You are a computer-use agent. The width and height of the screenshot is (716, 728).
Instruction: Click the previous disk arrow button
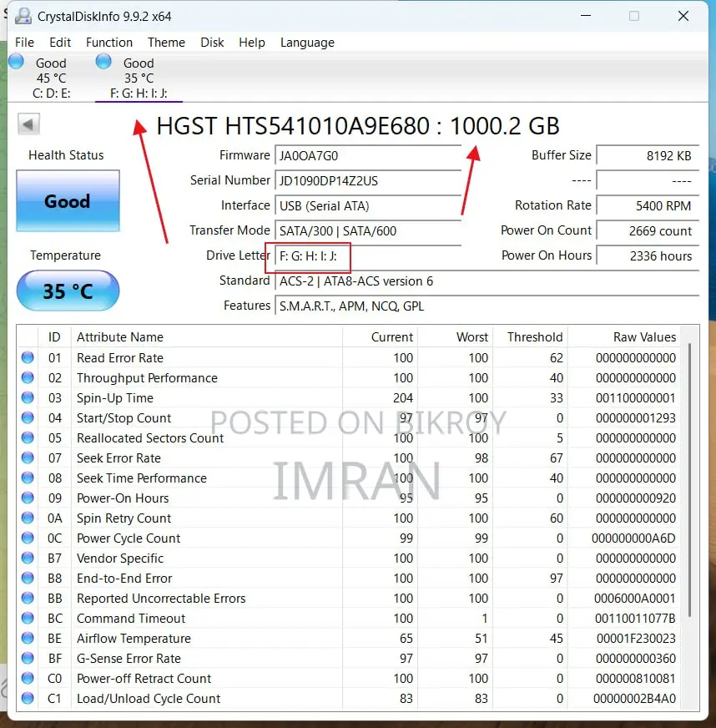pos(28,124)
